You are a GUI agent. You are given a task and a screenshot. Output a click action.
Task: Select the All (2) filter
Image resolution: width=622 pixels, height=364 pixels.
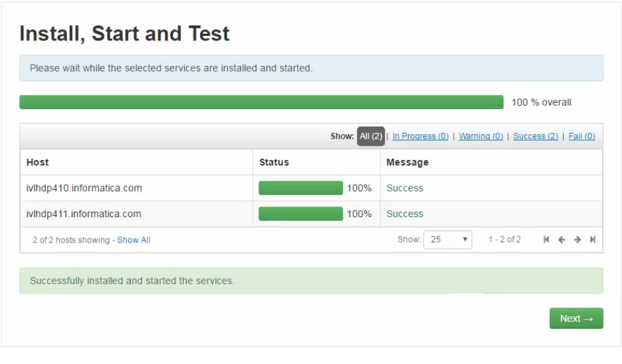tap(371, 136)
